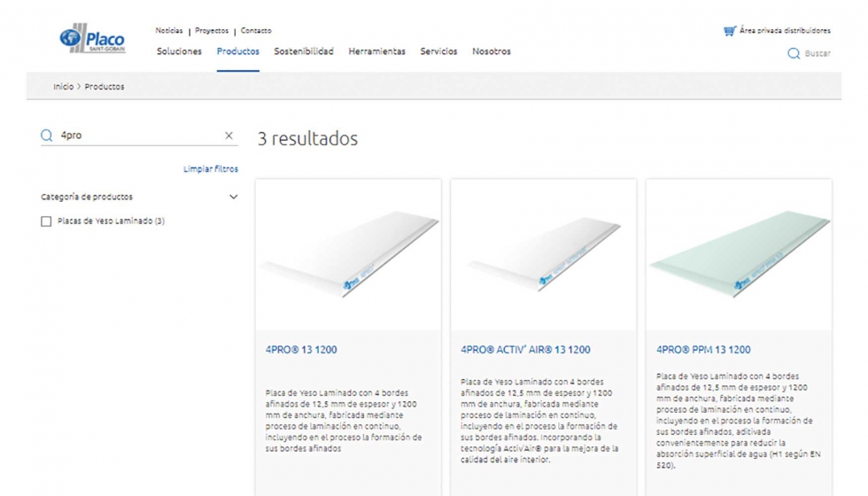Select the green 4PRO® PPM board image

(739, 254)
